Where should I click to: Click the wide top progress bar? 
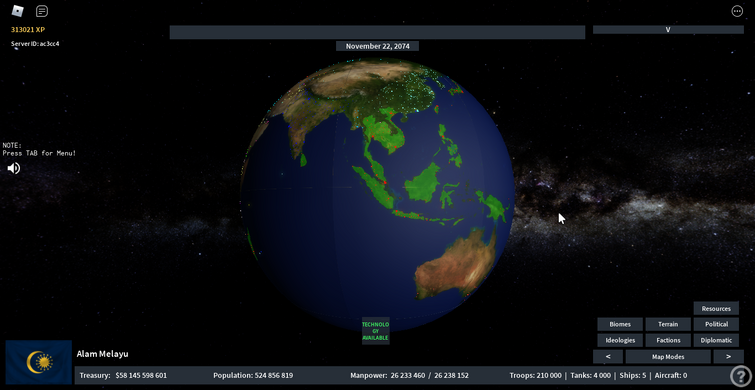[377, 32]
